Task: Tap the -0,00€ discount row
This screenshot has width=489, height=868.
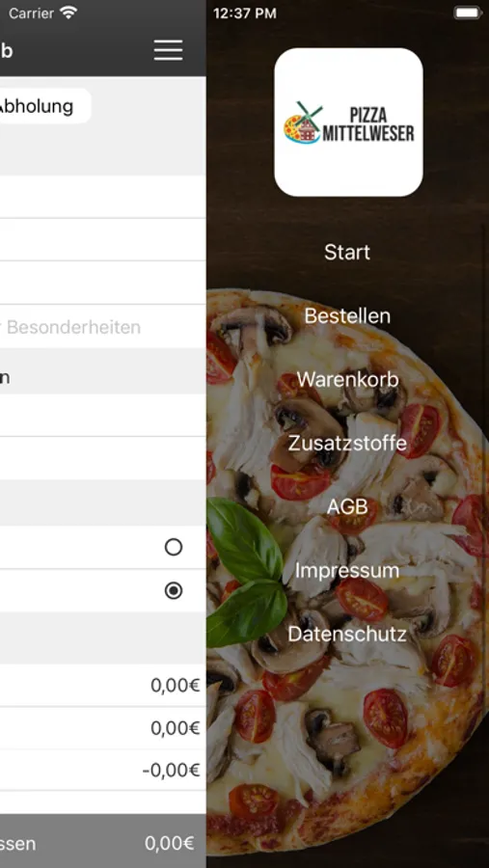Action: coord(102,770)
